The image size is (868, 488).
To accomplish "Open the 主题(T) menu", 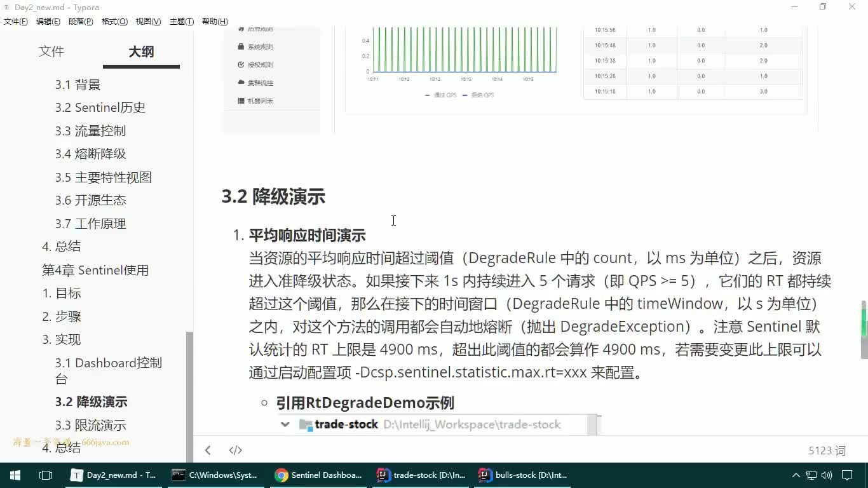I will (x=182, y=21).
